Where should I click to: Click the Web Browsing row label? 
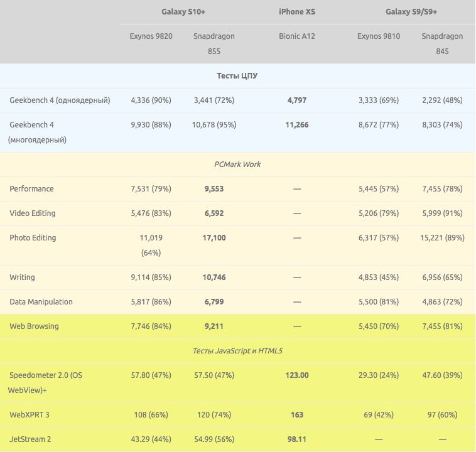point(34,326)
